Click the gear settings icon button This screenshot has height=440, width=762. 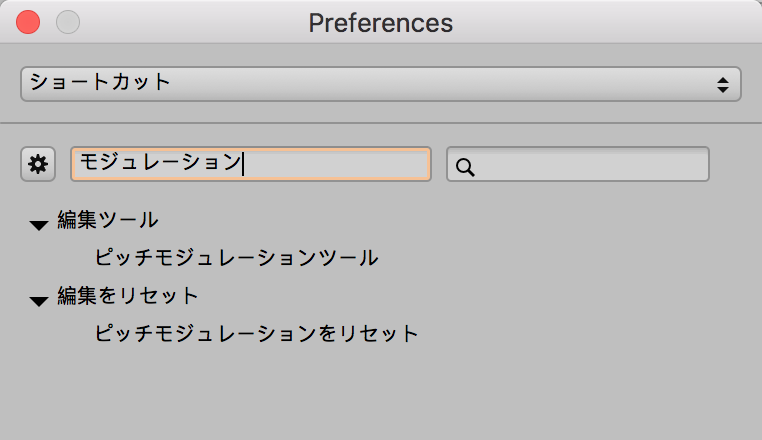[x=38, y=165]
